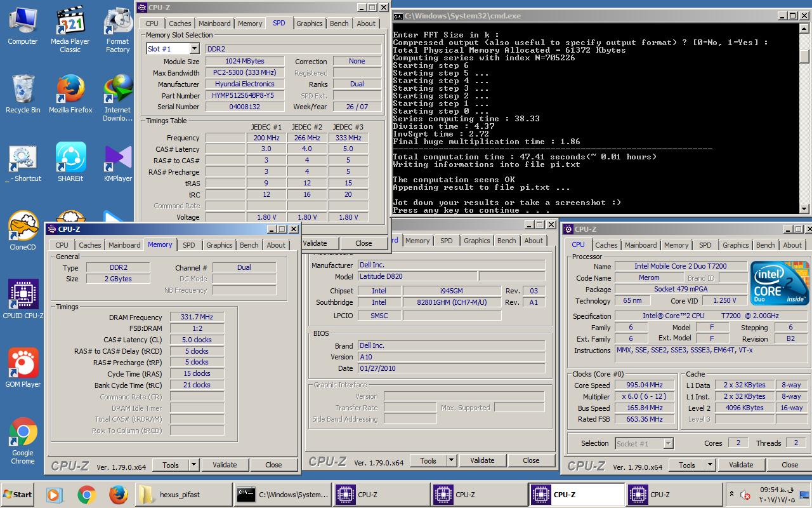
Task: Click Validate button in Mainboard window
Action: [x=482, y=460]
